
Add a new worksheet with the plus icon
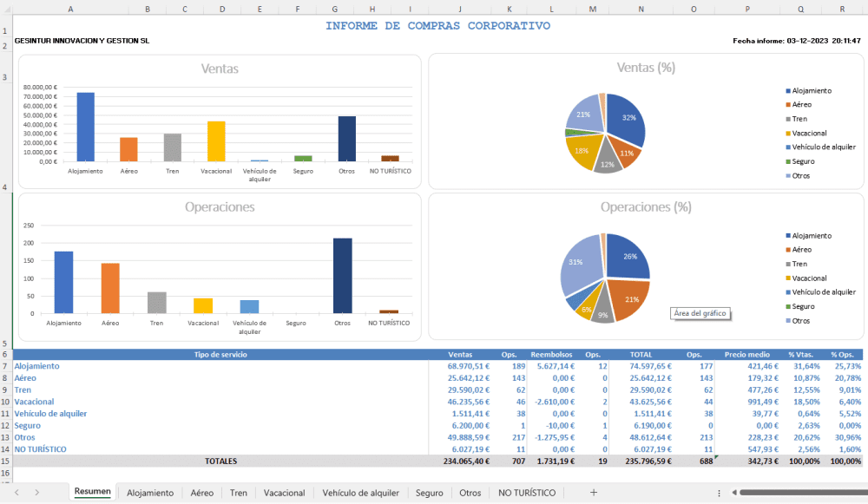click(593, 492)
